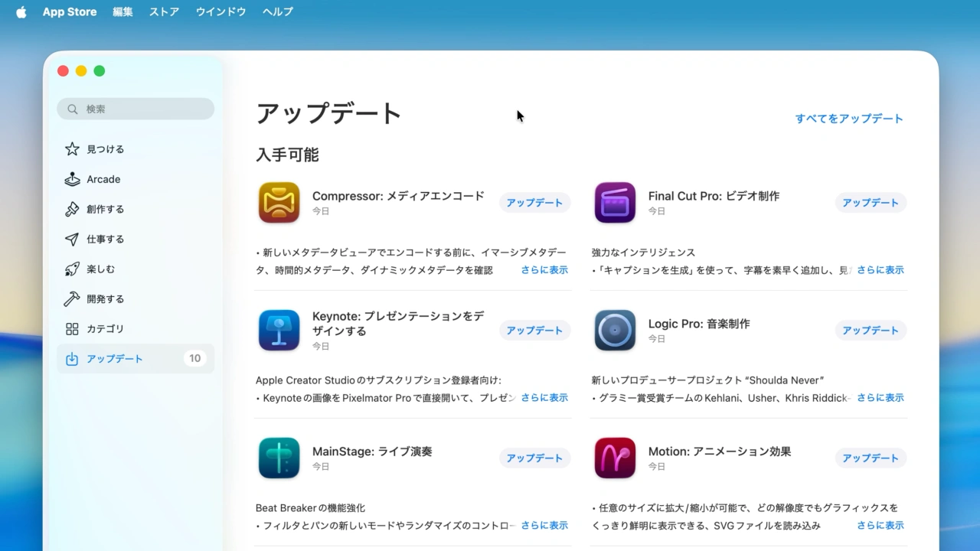
Task: Expand Final Cut Pro notes with さらに表示
Action: 880,270
